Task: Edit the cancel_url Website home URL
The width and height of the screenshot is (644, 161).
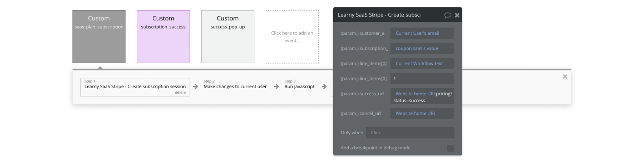Action: 416,114
